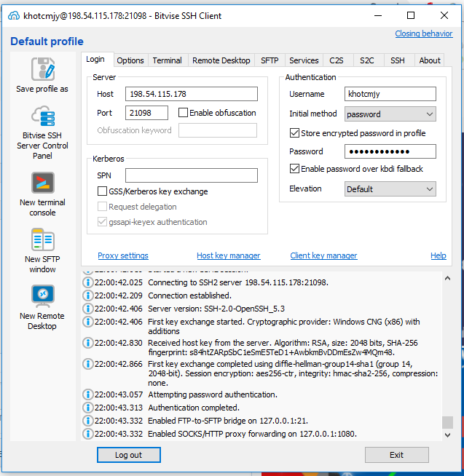Click the log scrollbar thumb

(447, 422)
